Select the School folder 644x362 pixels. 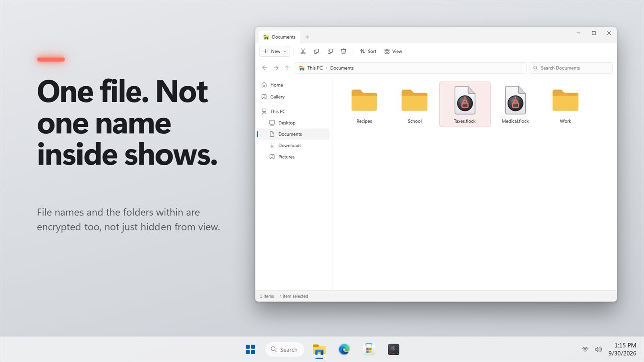click(x=415, y=105)
